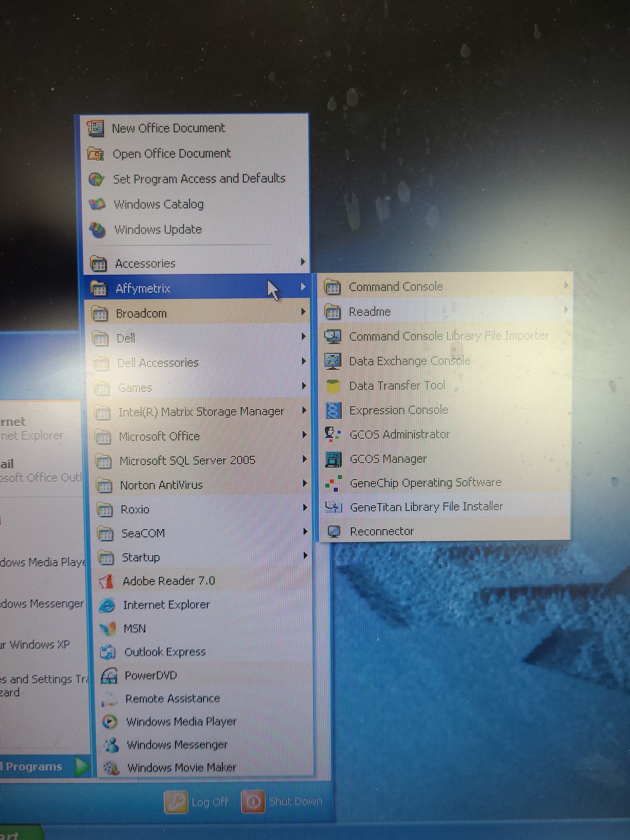Click the GeneChip Operating Software icon
This screenshot has width=630, height=840.
click(x=333, y=483)
